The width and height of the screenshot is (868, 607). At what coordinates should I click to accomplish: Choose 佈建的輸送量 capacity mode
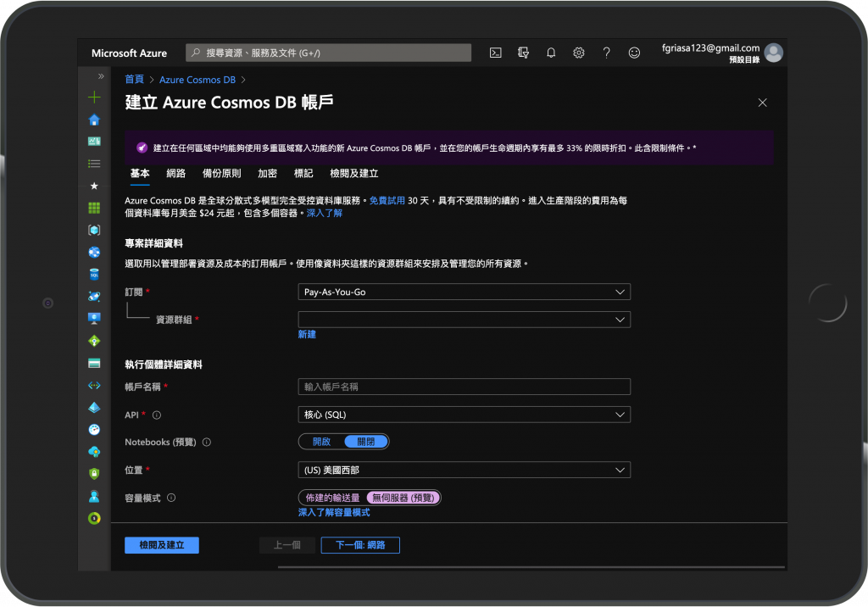[332, 498]
